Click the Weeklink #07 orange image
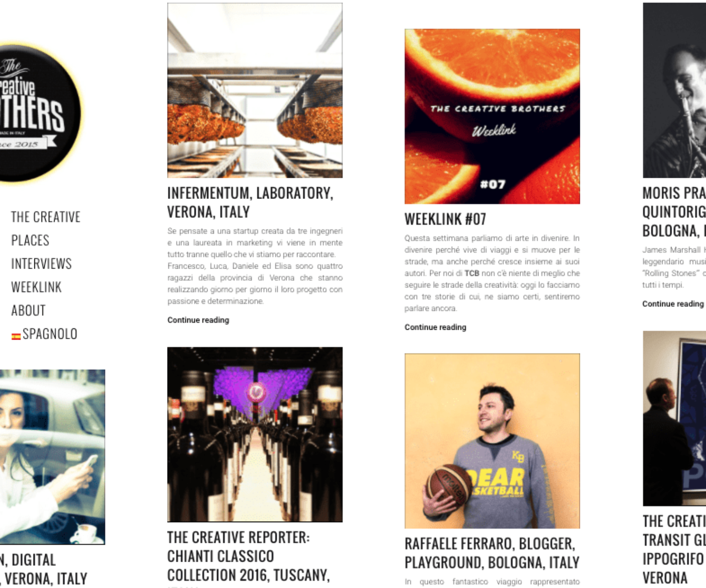The height and width of the screenshot is (588, 706). [492, 116]
